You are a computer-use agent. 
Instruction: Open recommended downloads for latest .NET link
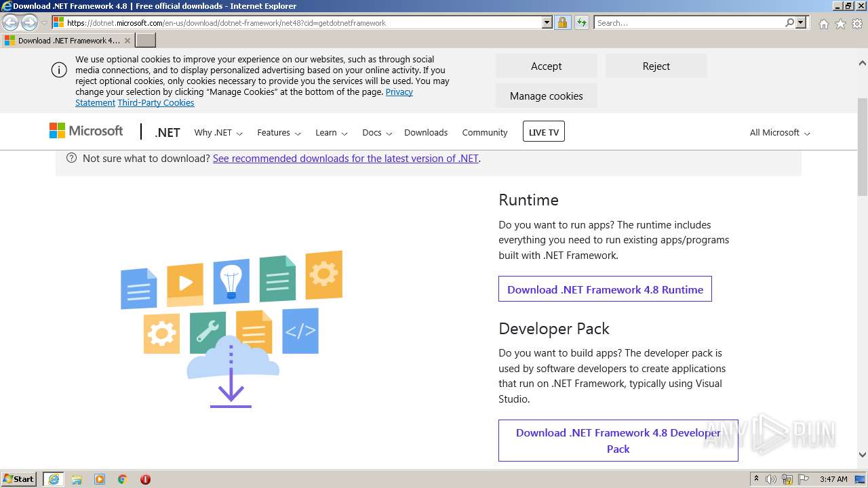346,159
